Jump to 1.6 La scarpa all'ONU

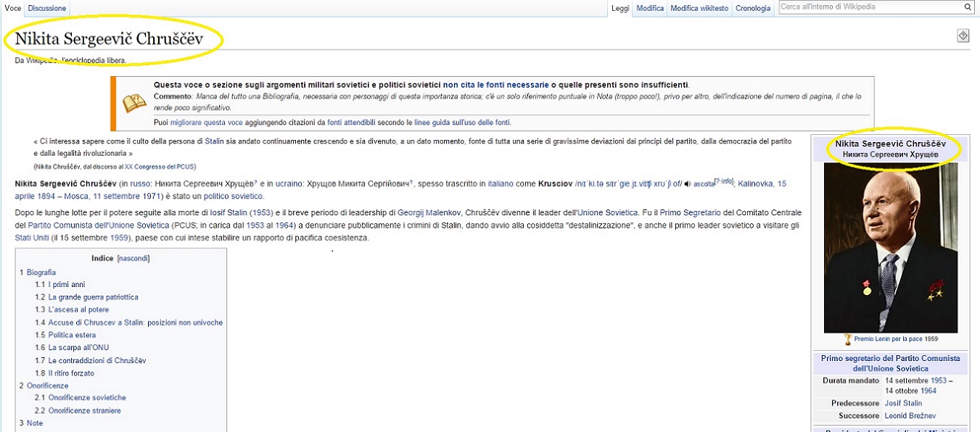coord(78,348)
